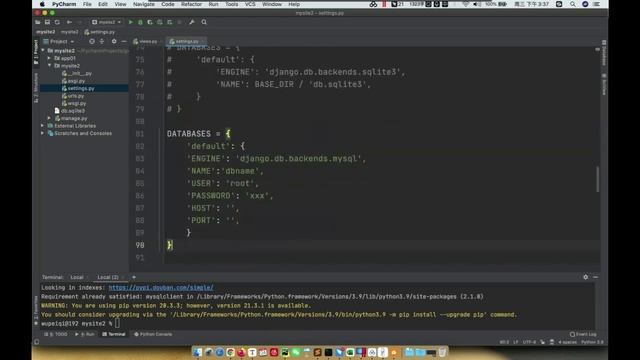Expand the manage.py node arrow

click(49, 118)
